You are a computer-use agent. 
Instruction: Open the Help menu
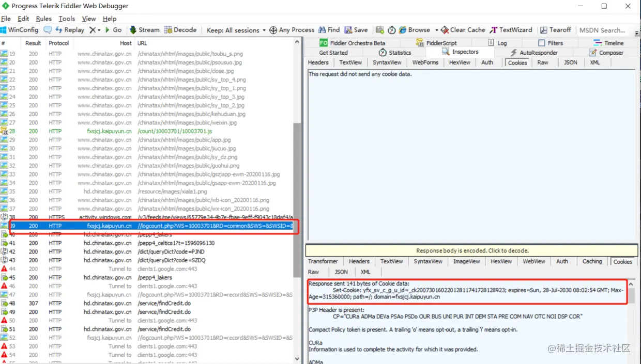110,19
